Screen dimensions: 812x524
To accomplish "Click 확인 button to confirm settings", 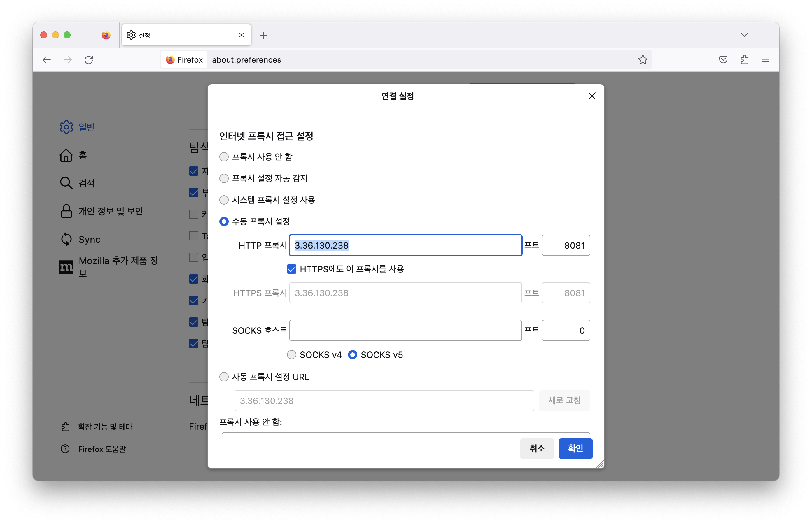I will click(575, 449).
